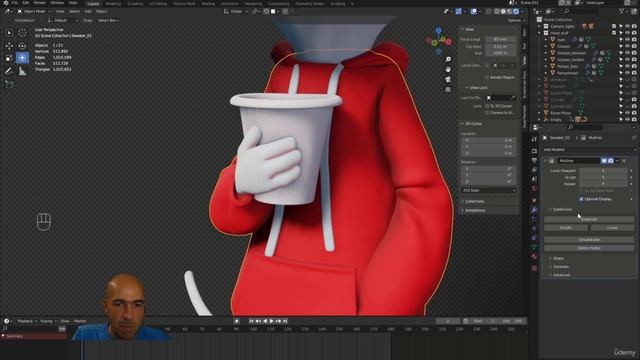
Task: Expand the Generate subpanel of Multires
Action: [x=560, y=267]
